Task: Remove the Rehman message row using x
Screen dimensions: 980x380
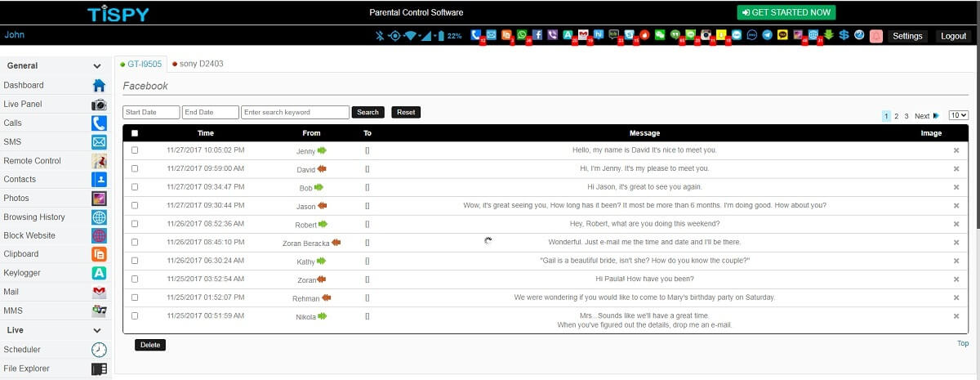Action: point(956,297)
